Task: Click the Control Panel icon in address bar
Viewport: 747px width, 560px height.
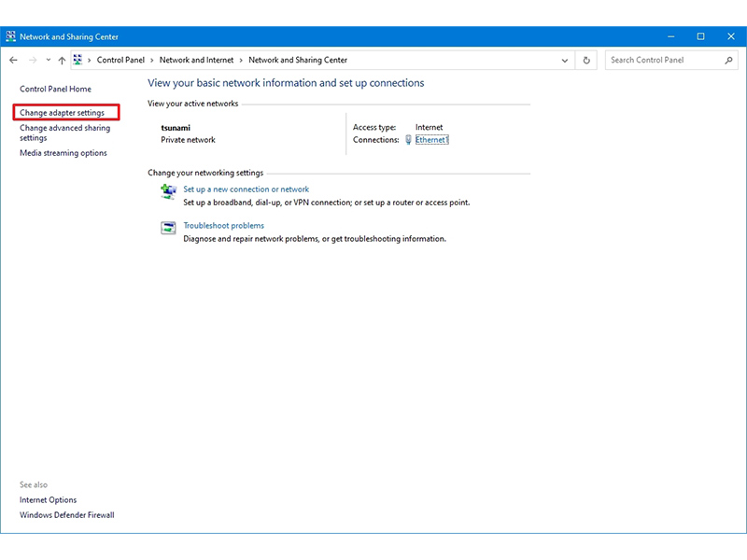Action: [78, 60]
